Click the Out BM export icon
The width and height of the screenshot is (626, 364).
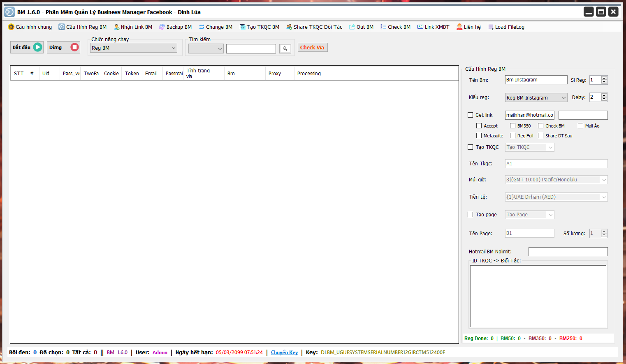click(352, 27)
